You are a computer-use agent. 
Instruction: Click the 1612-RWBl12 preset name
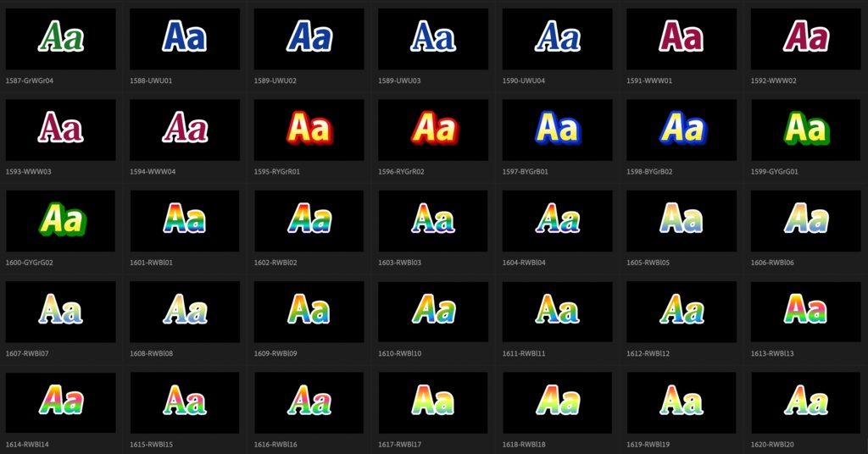point(648,353)
